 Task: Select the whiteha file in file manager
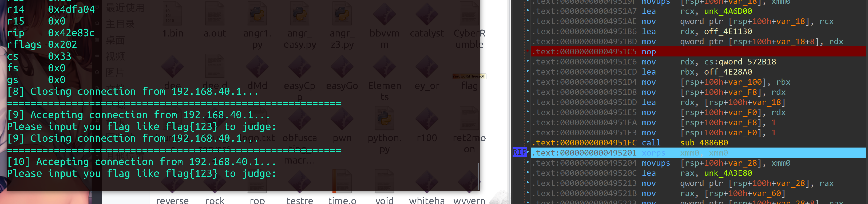click(427, 181)
